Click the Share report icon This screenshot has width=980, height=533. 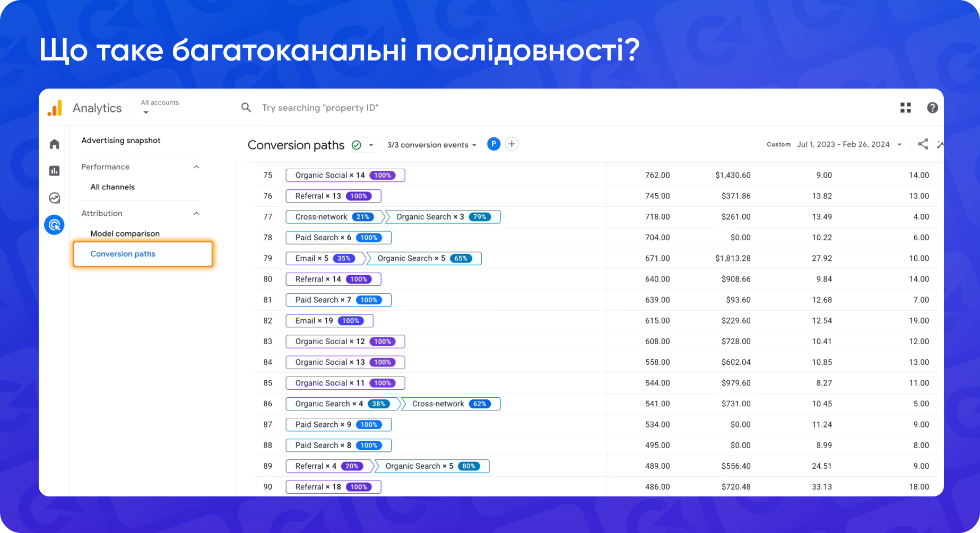pos(923,144)
